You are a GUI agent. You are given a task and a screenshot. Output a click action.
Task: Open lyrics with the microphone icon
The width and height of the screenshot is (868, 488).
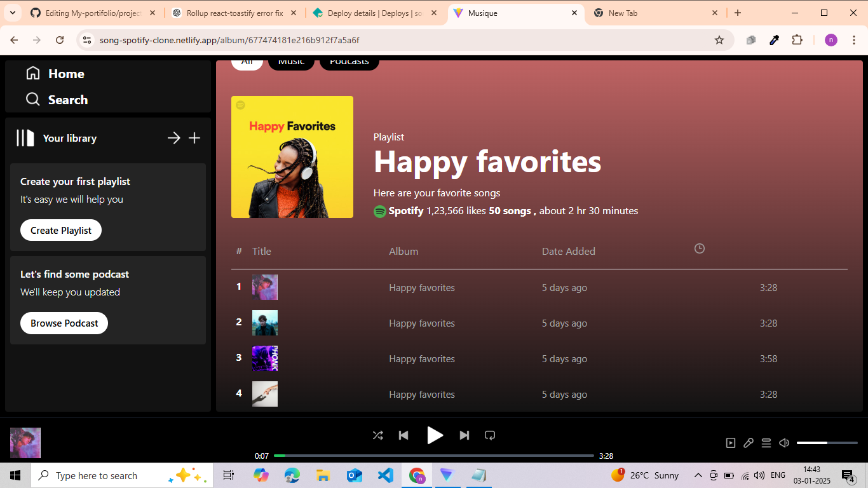pyautogui.click(x=749, y=443)
